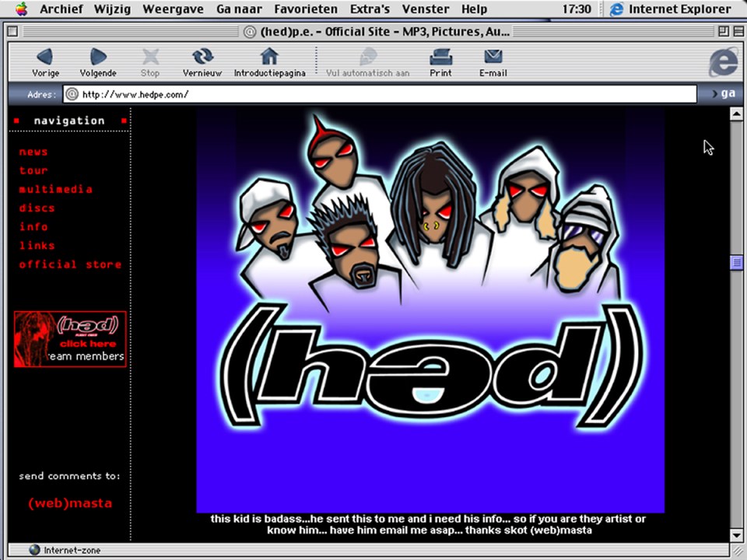This screenshot has height=560, width=747.
Task: Open the E-mail toolbar icon
Action: pyautogui.click(x=493, y=57)
